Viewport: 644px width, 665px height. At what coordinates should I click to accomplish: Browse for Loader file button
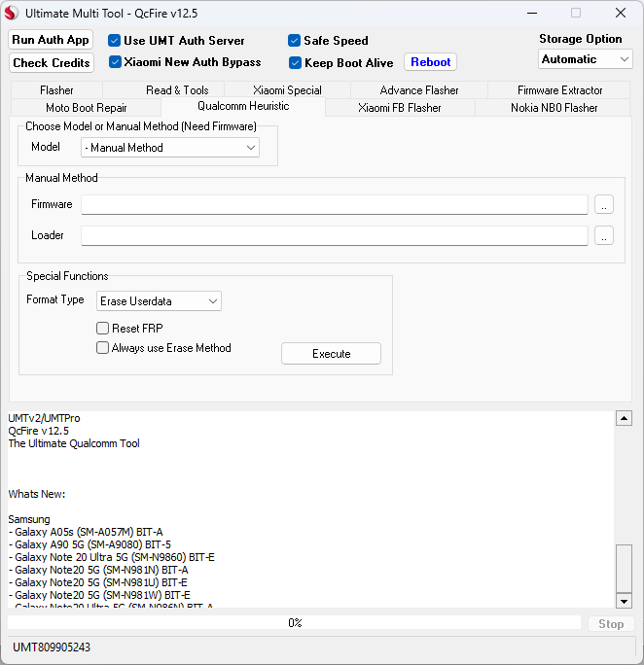click(604, 235)
